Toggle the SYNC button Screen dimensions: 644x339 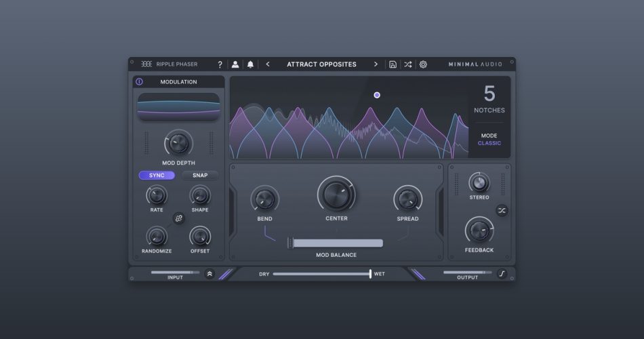pyautogui.click(x=157, y=176)
